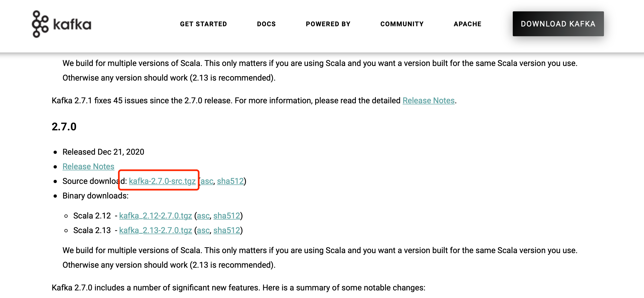Open the asc signature for source download

[207, 181]
